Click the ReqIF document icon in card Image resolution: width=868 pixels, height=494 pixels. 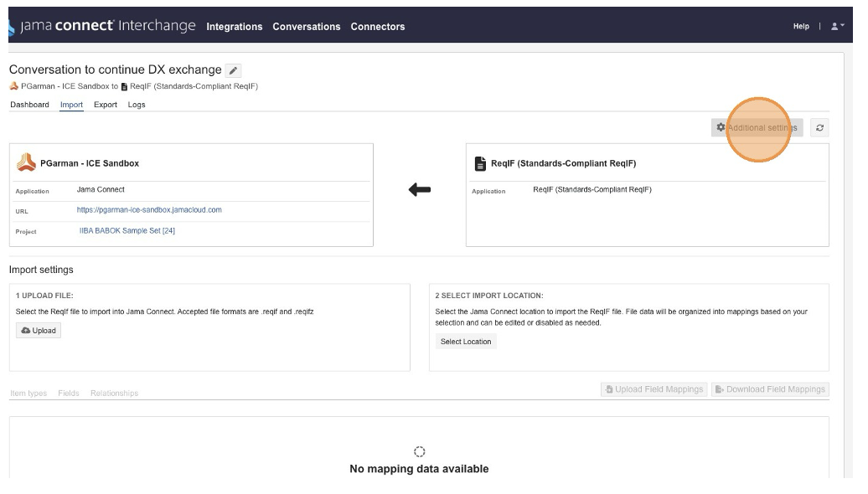480,163
